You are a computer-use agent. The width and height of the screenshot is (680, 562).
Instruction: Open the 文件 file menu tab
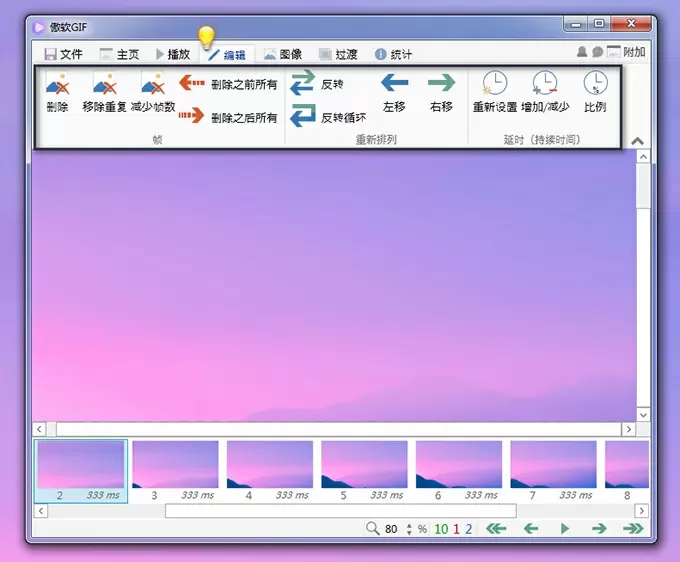[x=62, y=54]
